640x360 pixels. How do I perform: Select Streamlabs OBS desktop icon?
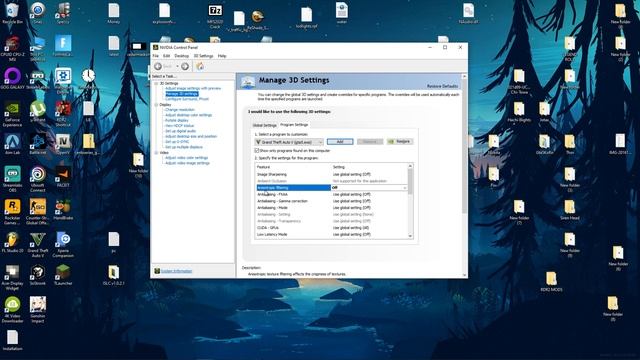[x=12, y=180]
